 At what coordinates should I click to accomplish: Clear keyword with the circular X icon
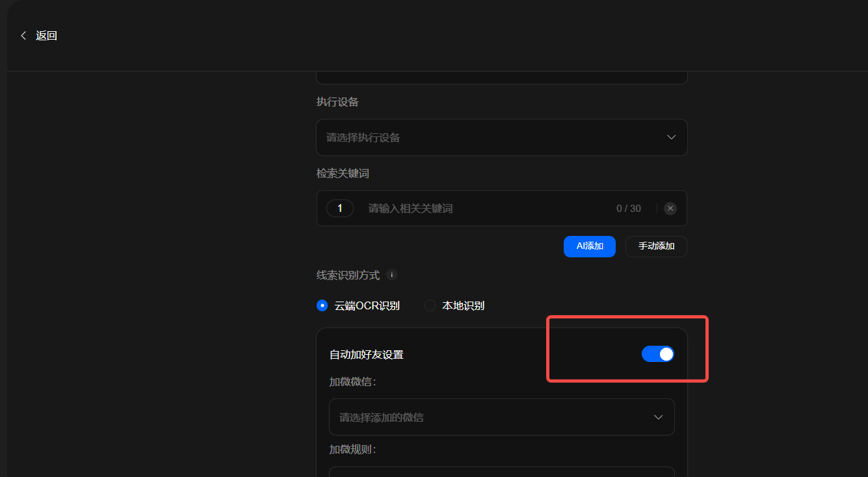coord(670,209)
